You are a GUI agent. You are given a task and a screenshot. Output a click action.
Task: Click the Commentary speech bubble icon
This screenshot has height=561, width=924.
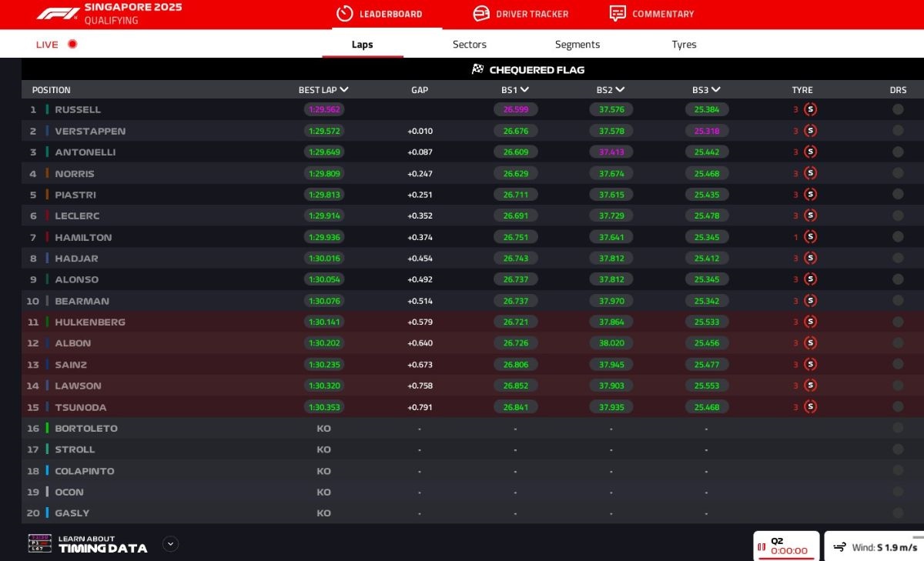[618, 14]
